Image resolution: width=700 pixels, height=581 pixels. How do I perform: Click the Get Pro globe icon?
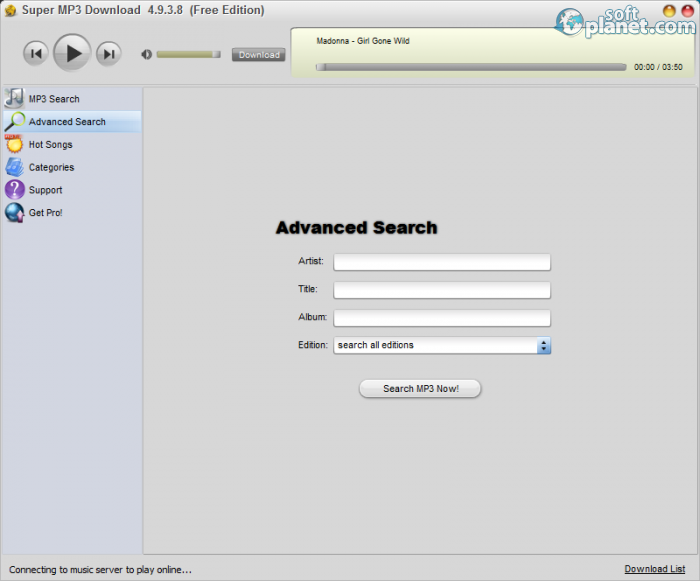[15, 213]
